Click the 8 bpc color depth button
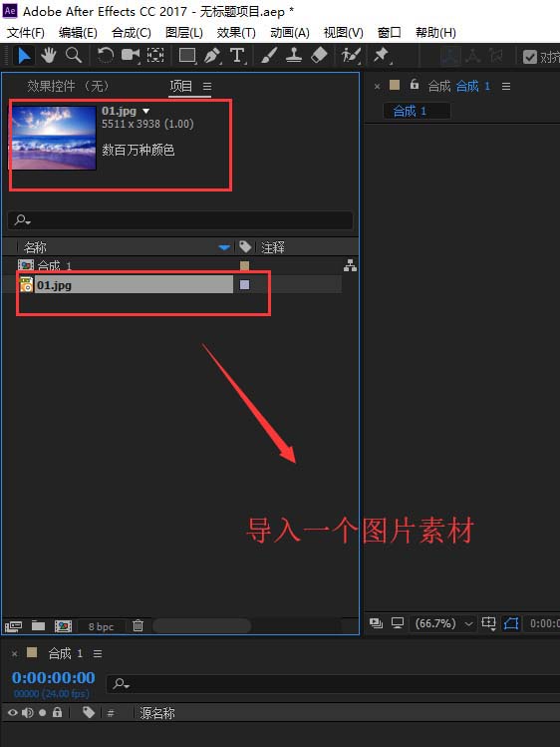The image size is (560, 747). click(x=101, y=626)
